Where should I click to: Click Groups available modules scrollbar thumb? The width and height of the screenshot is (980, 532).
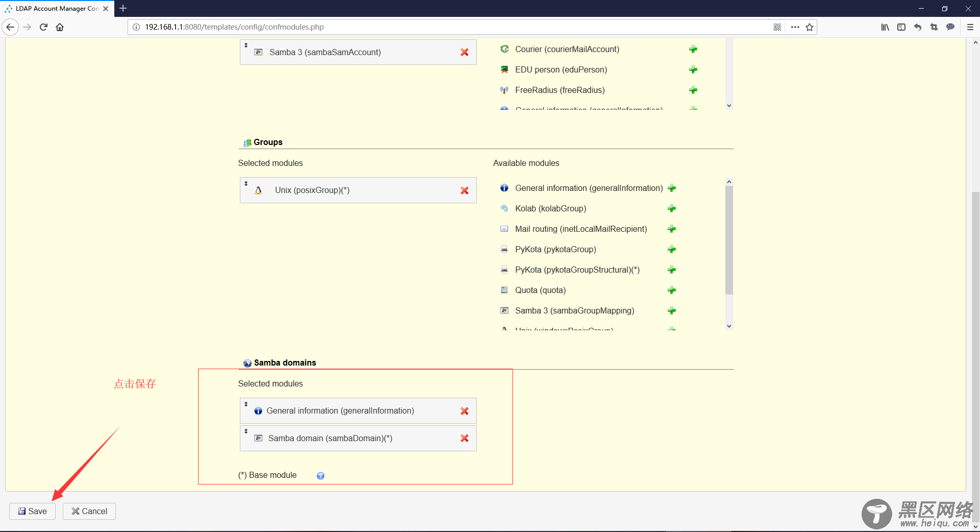tap(729, 240)
